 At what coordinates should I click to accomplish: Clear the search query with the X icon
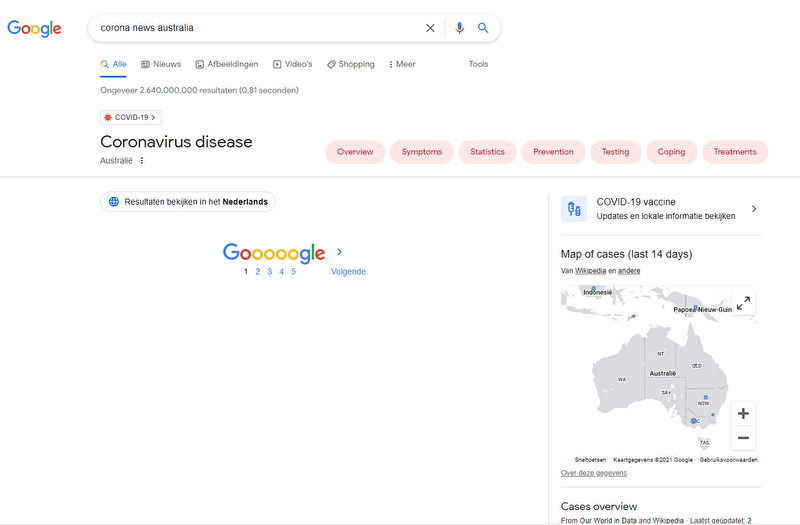coord(430,28)
